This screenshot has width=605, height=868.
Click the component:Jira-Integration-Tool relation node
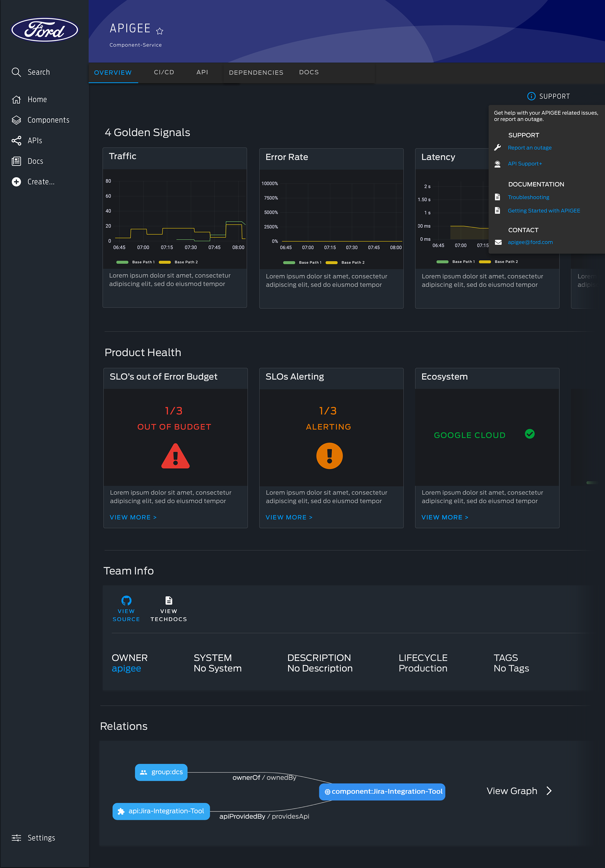(x=382, y=792)
